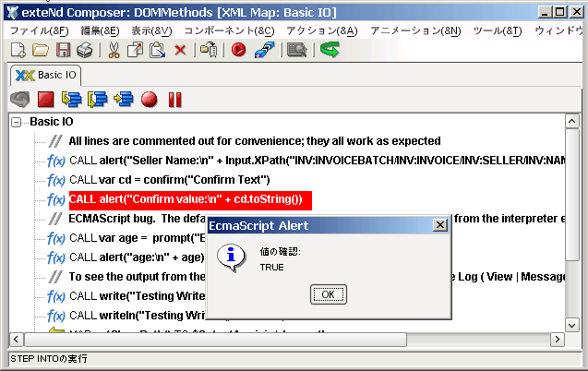The image size is (588, 371).
Task: Click the horizontal scrollbar thumb
Action: point(216,340)
